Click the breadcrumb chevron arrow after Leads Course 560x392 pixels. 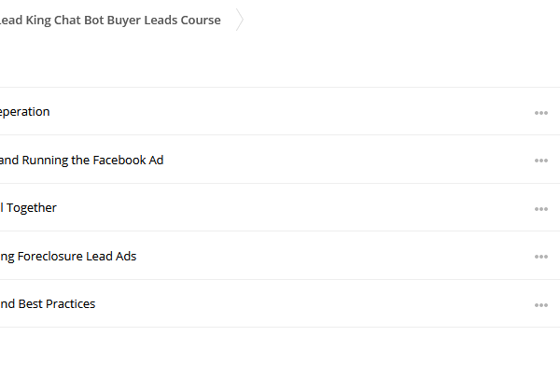(240, 20)
